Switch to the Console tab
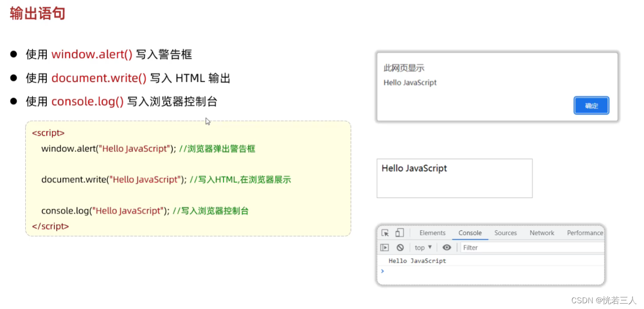 470,233
